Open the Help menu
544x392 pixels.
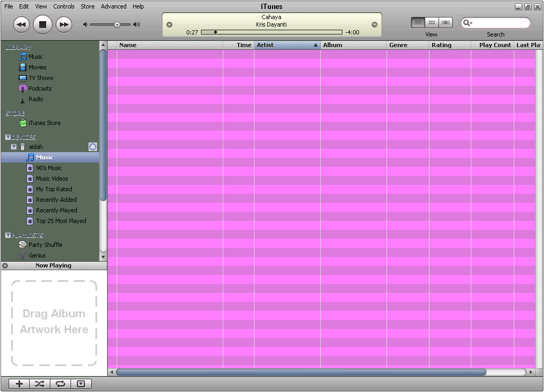[x=138, y=6]
